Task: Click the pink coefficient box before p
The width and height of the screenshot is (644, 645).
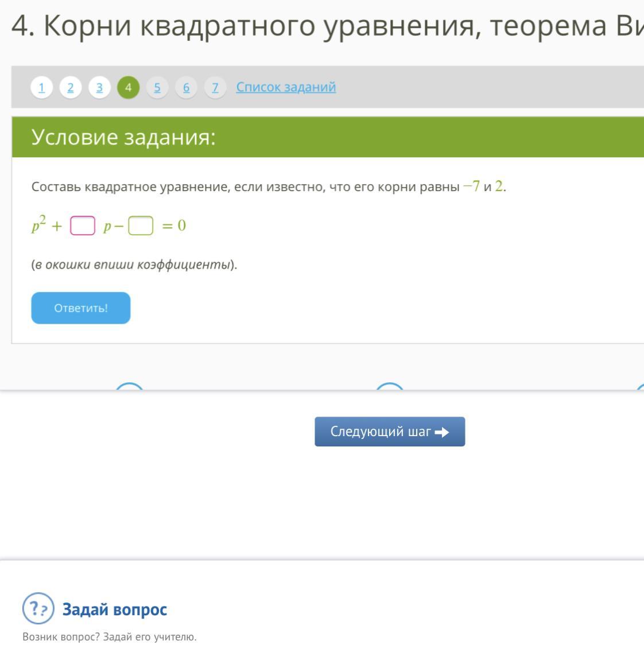Action: (83, 226)
